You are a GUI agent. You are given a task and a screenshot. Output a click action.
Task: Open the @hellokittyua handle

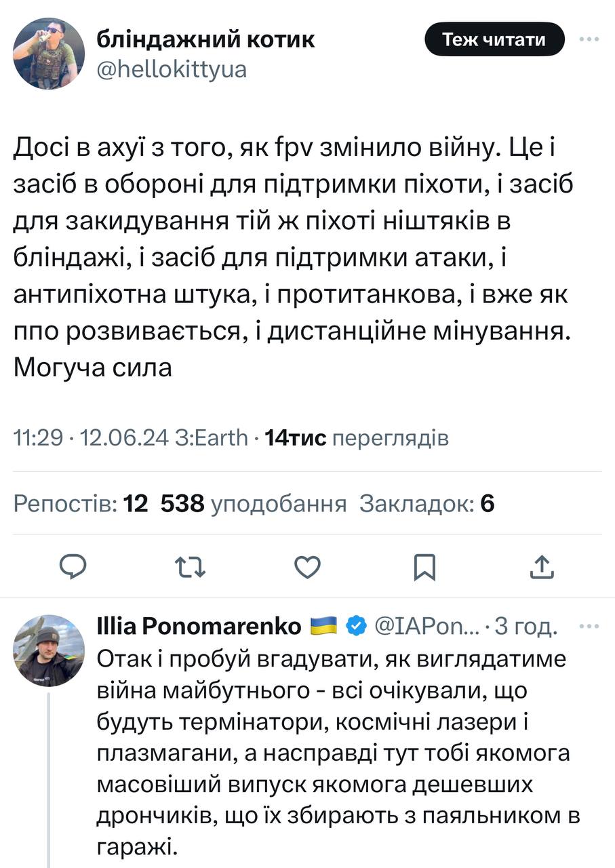tap(172, 70)
